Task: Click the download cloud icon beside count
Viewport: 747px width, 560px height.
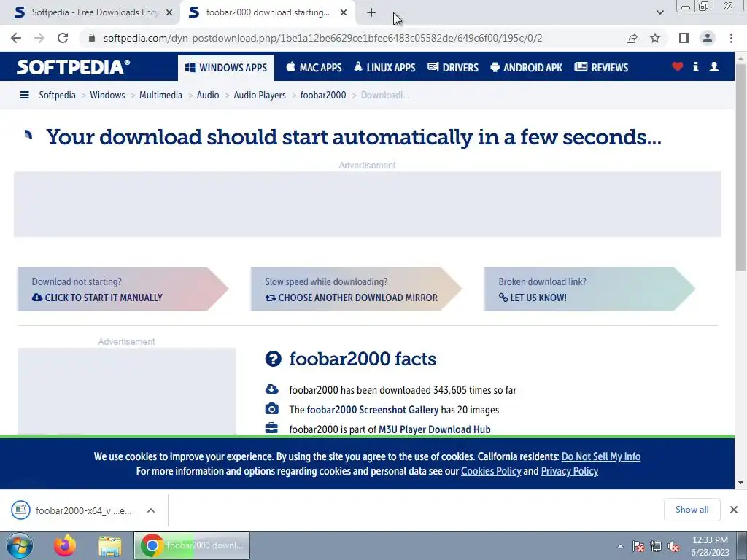Action: point(271,389)
